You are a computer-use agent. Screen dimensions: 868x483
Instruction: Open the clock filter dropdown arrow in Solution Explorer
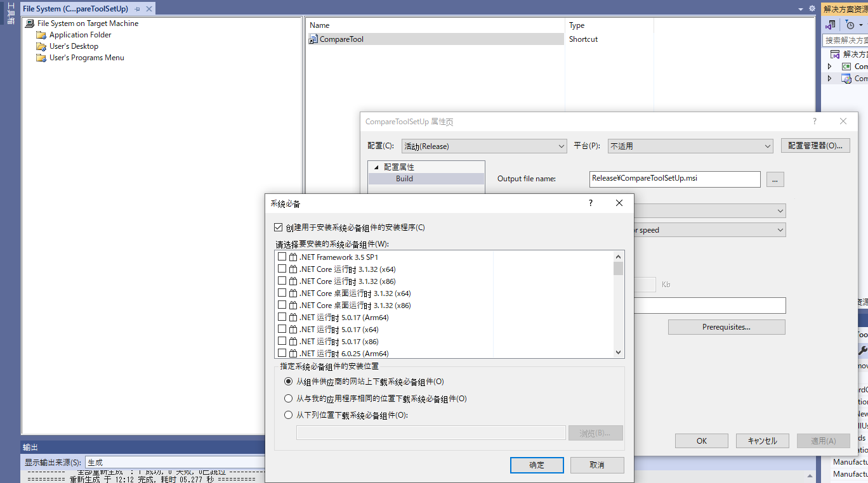[x=860, y=25]
